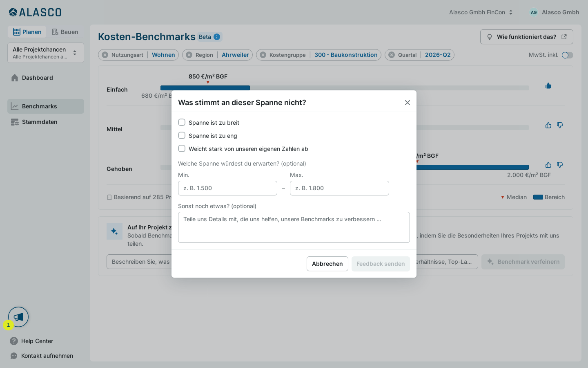Click thumbs up for the Einfach row
The width and height of the screenshot is (588, 368).
click(548, 85)
